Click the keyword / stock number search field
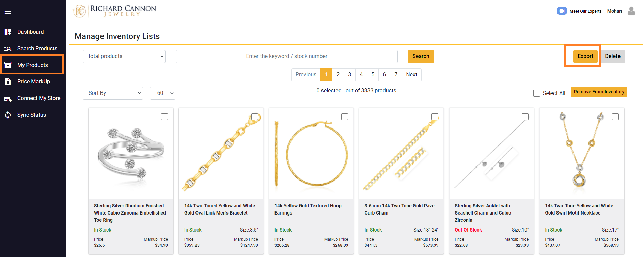 [286, 56]
